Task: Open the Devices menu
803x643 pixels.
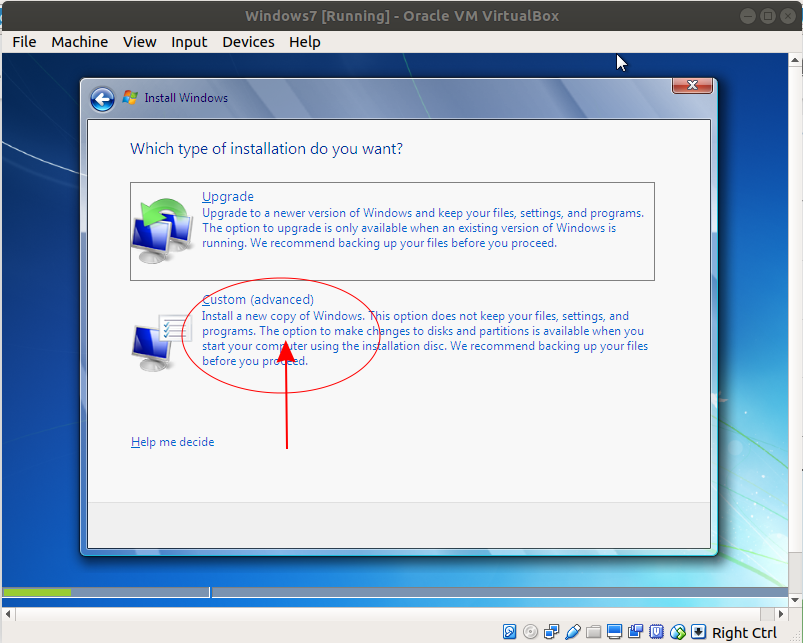Action: [x=248, y=42]
